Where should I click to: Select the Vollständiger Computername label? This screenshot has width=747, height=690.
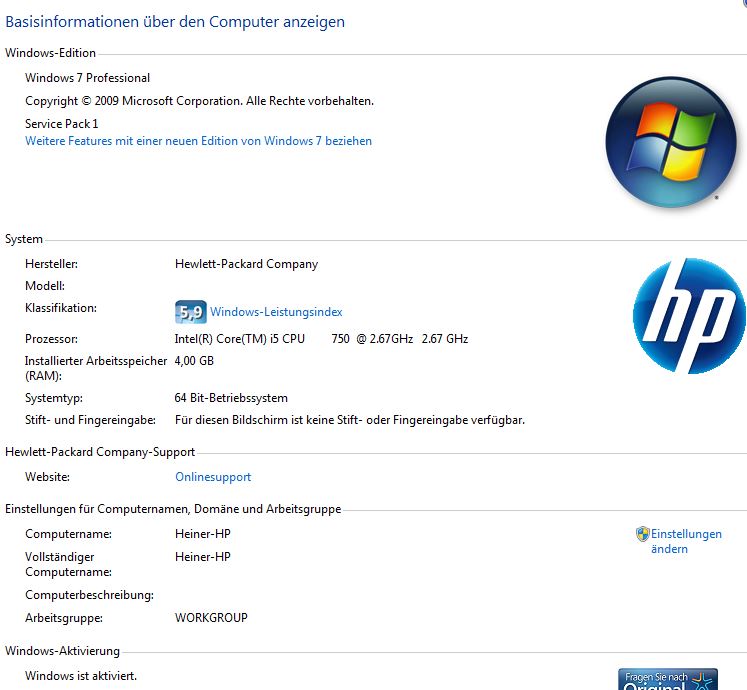(69, 564)
